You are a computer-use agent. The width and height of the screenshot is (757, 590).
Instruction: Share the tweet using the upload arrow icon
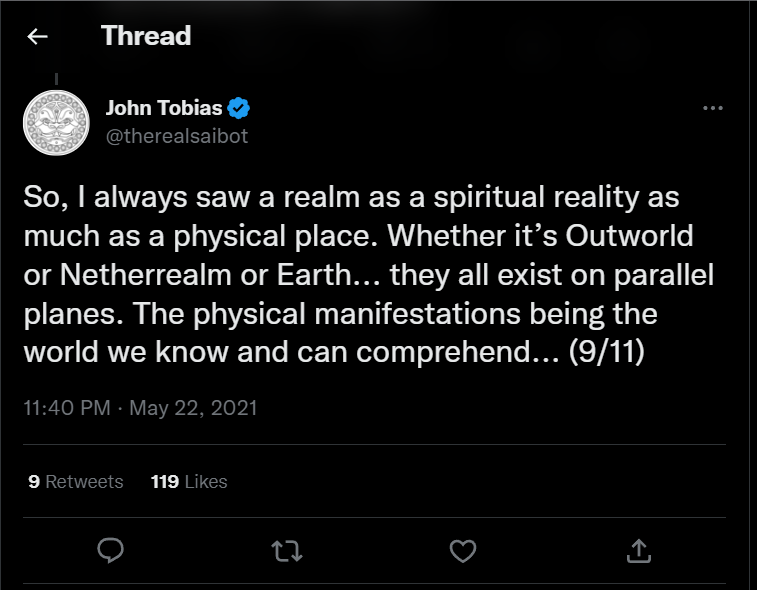click(639, 549)
